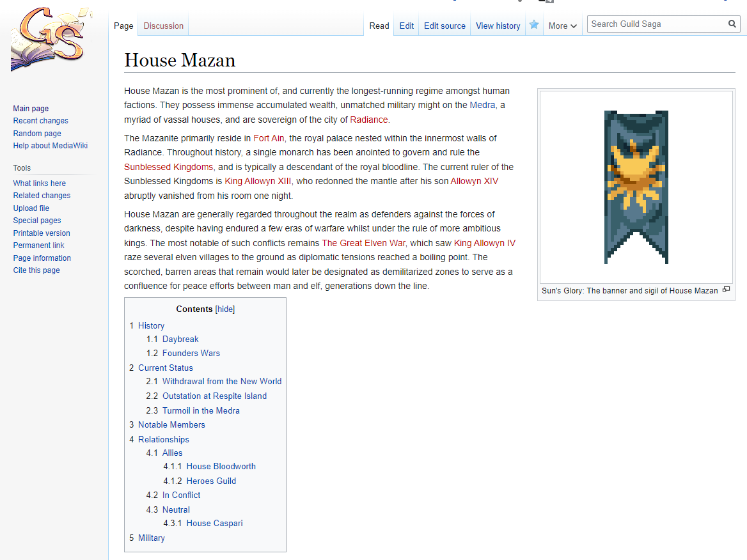The height and width of the screenshot is (560, 747).
Task: Jump to Allies subsection
Action: [x=172, y=453]
